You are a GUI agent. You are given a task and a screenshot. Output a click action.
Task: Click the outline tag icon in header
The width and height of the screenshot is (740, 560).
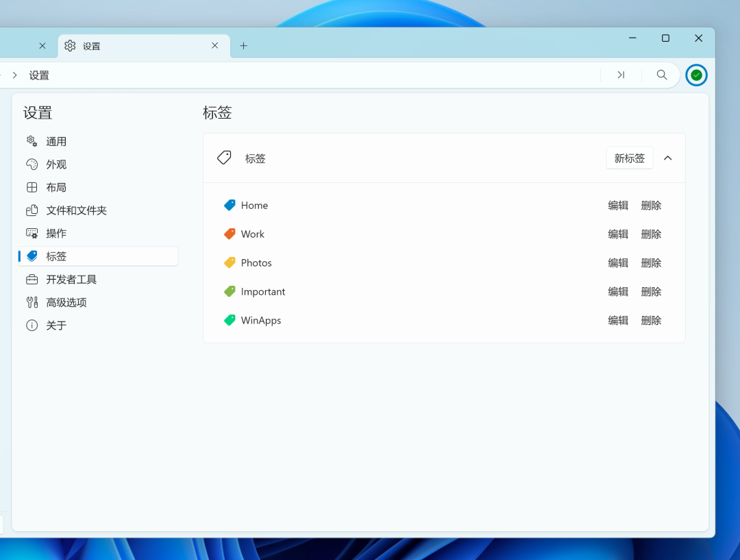224,158
